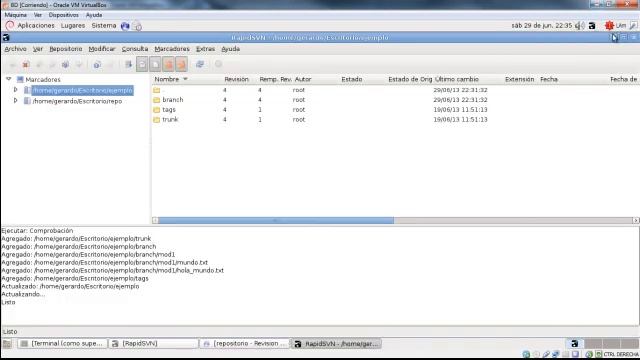Click the volume speaker icon in panel
This screenshot has height=360, width=640.
click(579, 26)
